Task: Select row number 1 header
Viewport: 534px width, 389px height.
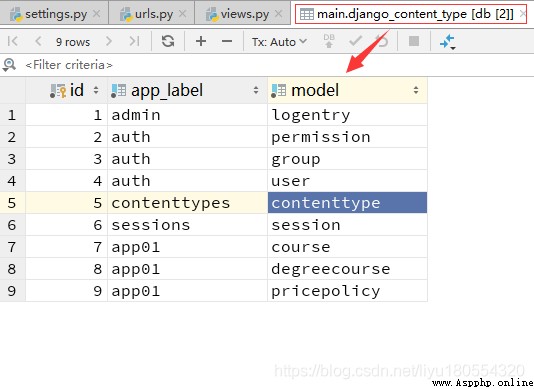Action: (13, 115)
